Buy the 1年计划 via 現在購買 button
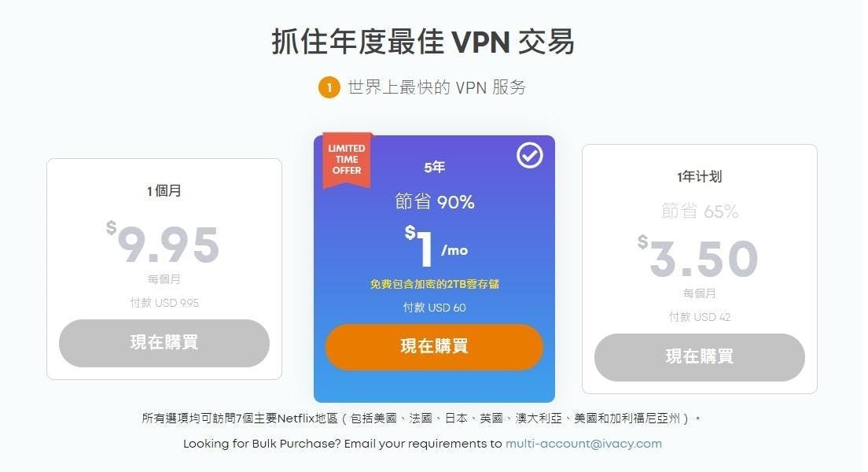Screen dimensions: 868x472 click(x=699, y=357)
